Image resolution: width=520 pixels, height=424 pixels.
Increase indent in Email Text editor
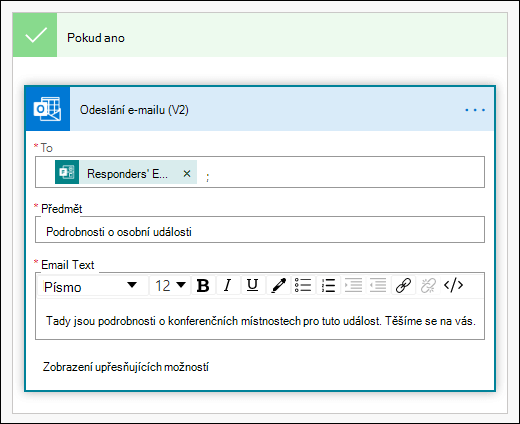coord(353,285)
